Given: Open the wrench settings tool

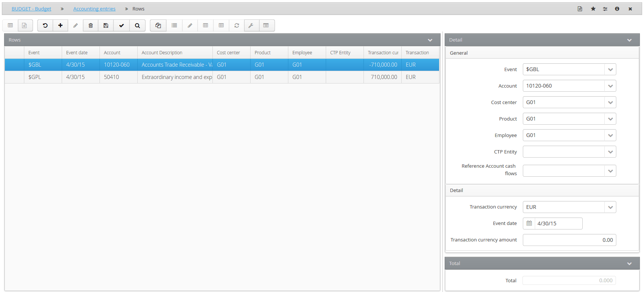Looking at the screenshot, I should pyautogui.click(x=251, y=25).
